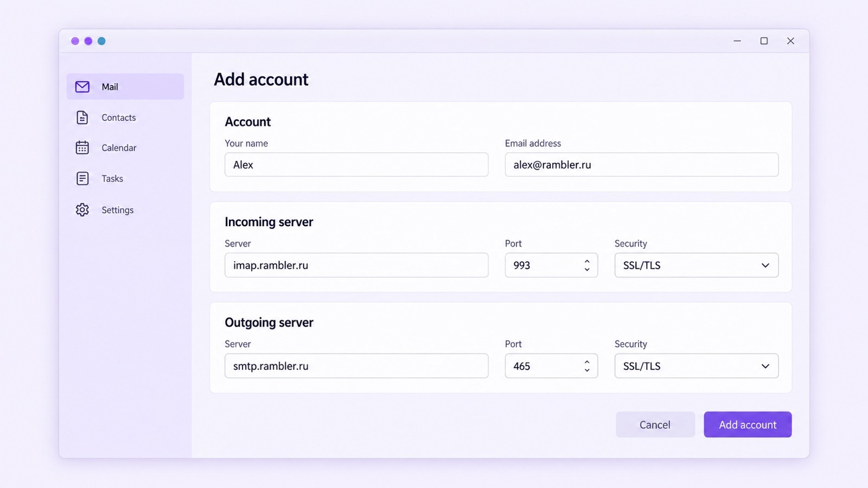
Task: Open the Outgoing server Security SSL/TLS dropdown
Action: 697,366
